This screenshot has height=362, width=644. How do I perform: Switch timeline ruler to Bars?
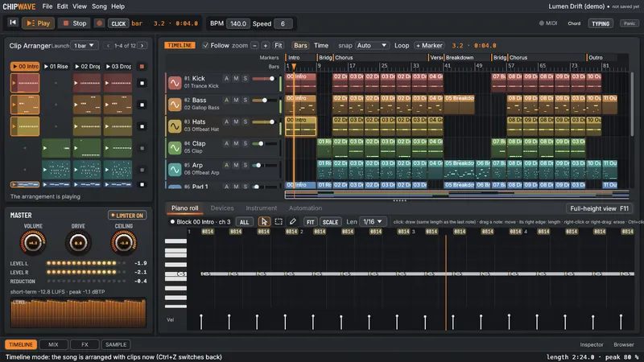(x=300, y=46)
